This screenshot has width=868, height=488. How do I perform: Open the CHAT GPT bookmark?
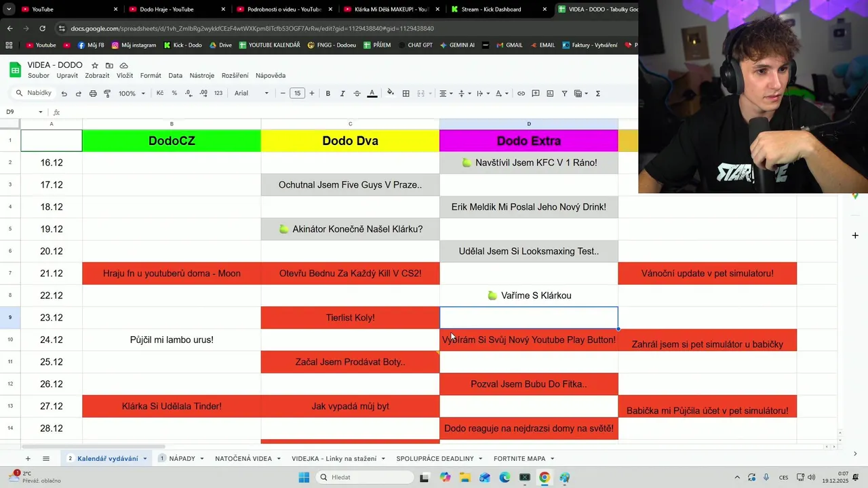click(415, 45)
